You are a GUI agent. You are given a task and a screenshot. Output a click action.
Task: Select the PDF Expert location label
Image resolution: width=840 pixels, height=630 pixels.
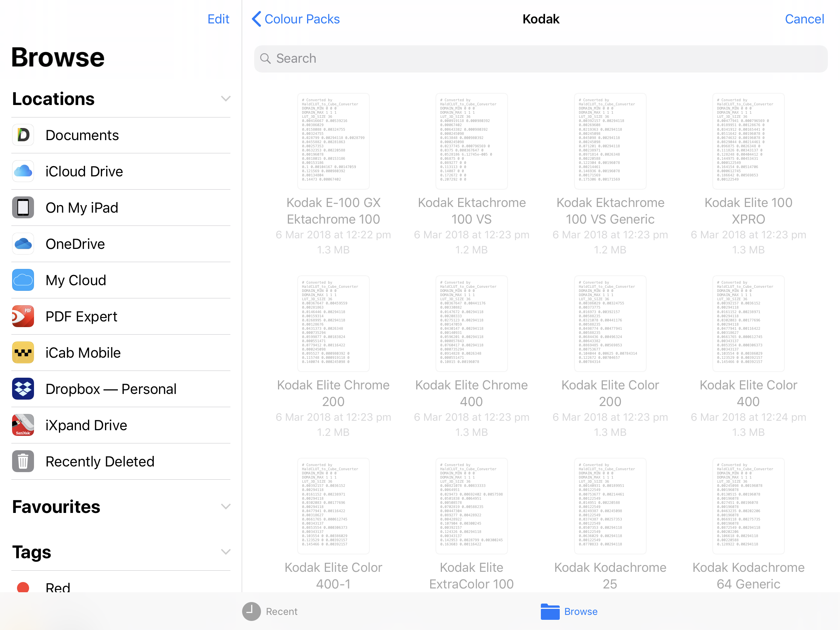click(x=82, y=317)
